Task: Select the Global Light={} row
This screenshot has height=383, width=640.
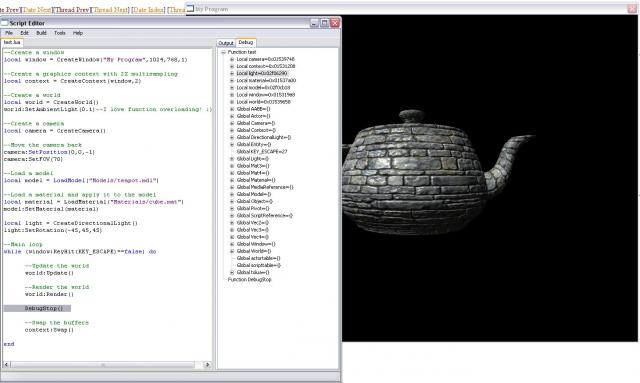Action: click(253, 159)
